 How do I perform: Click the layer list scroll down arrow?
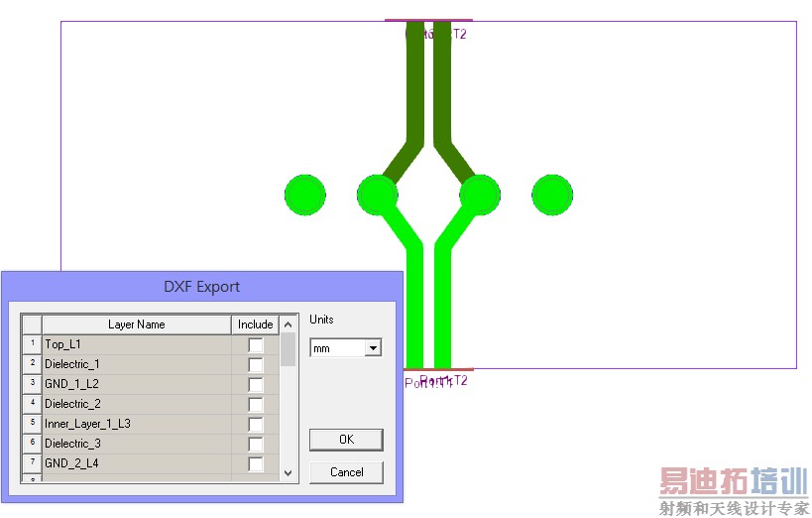point(289,473)
